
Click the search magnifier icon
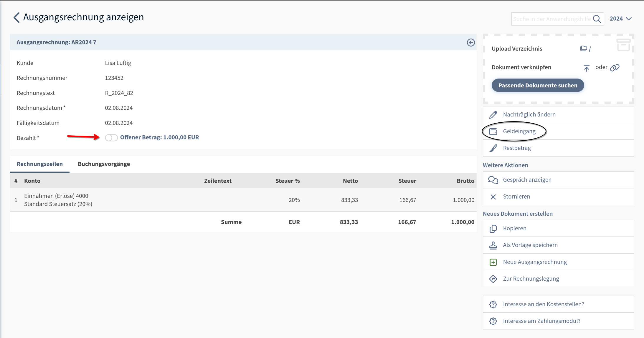coord(597,19)
